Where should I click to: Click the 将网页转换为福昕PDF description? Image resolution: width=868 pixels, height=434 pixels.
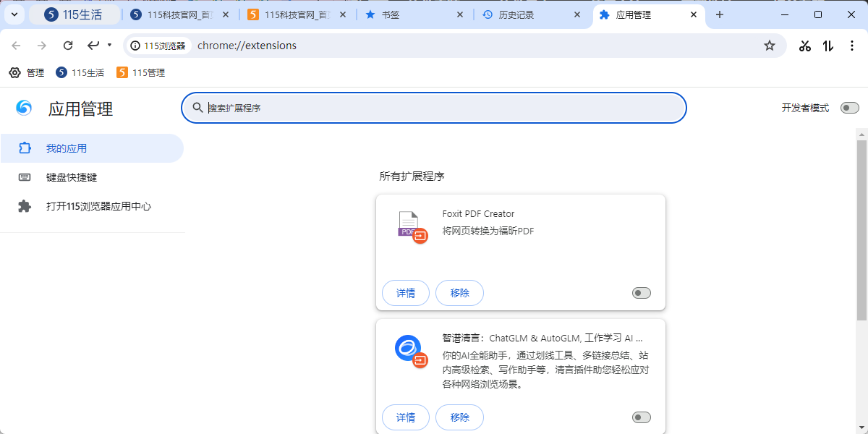point(488,231)
